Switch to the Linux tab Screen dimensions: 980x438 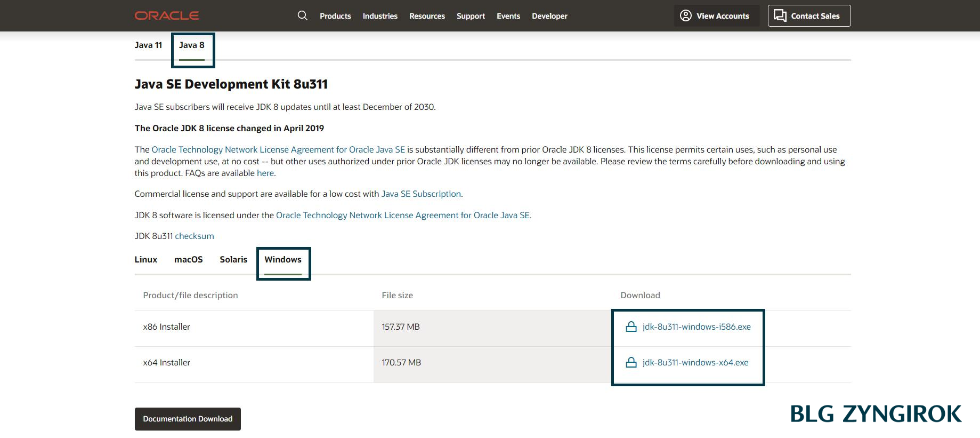pyautogui.click(x=146, y=260)
